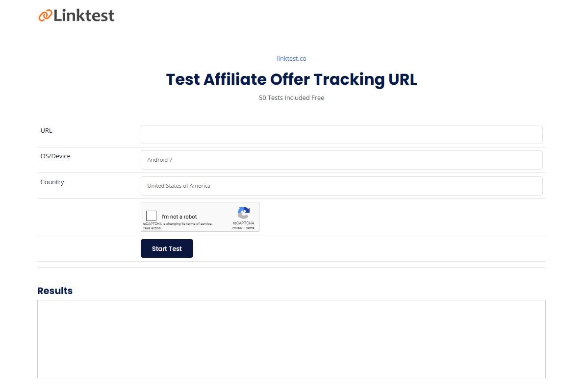Click inside the URL input field
The image size is (585, 392).
click(x=341, y=134)
